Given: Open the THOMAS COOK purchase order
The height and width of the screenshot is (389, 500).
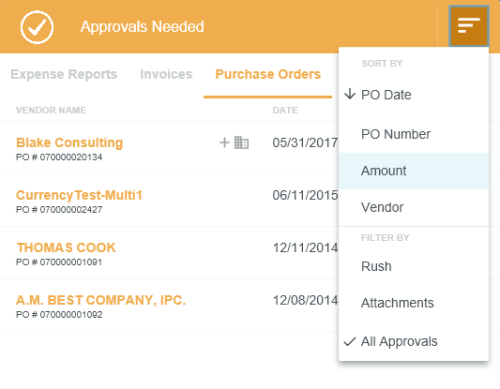Looking at the screenshot, I should tap(66, 248).
